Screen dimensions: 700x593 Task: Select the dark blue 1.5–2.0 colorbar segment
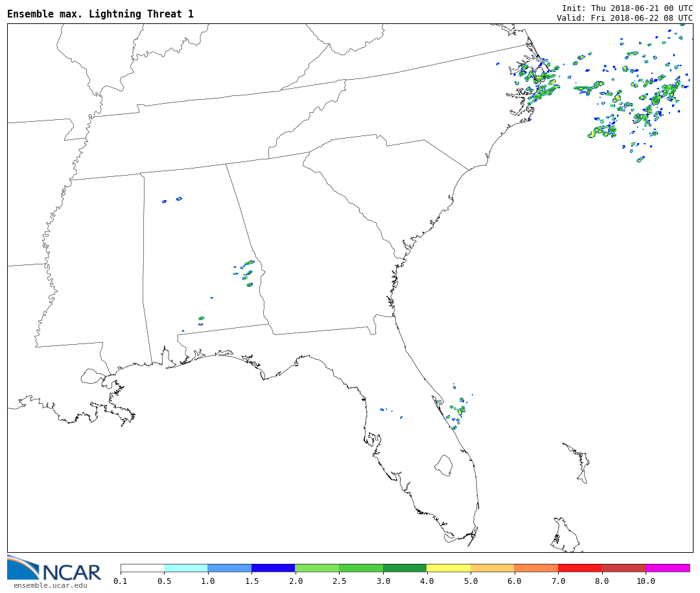(x=274, y=568)
